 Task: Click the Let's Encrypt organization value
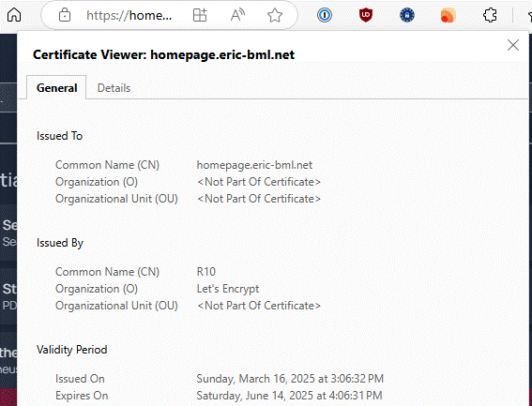[228, 289]
